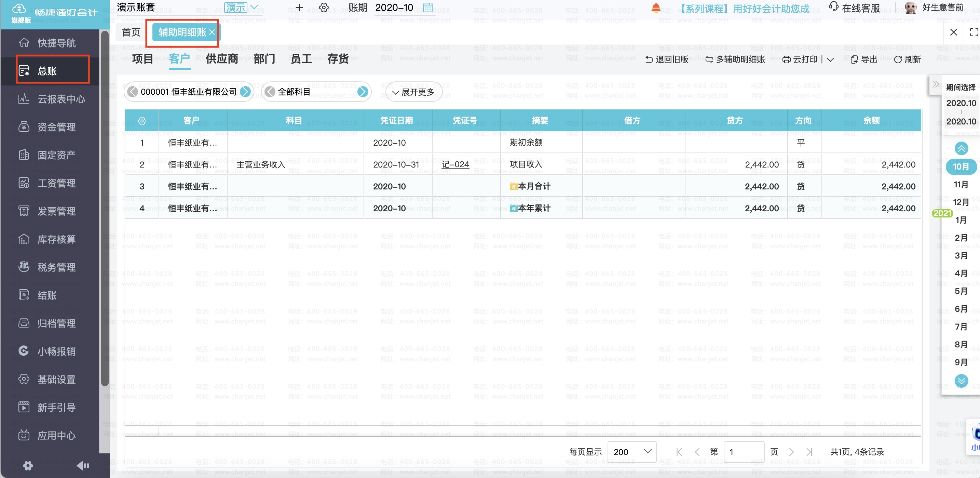
Task: Click the left sidebar scrollbar
Action: coord(105,209)
